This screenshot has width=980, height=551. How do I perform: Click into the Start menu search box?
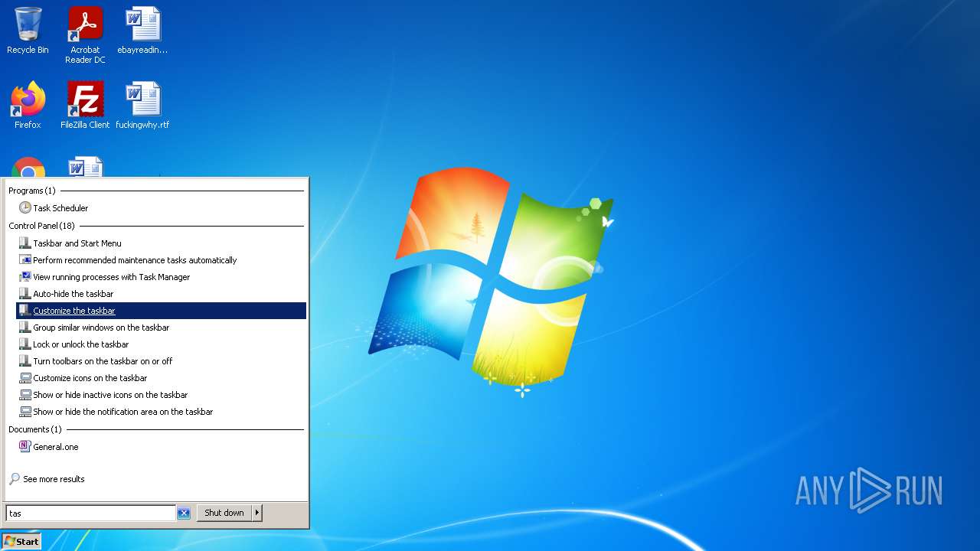(90, 514)
